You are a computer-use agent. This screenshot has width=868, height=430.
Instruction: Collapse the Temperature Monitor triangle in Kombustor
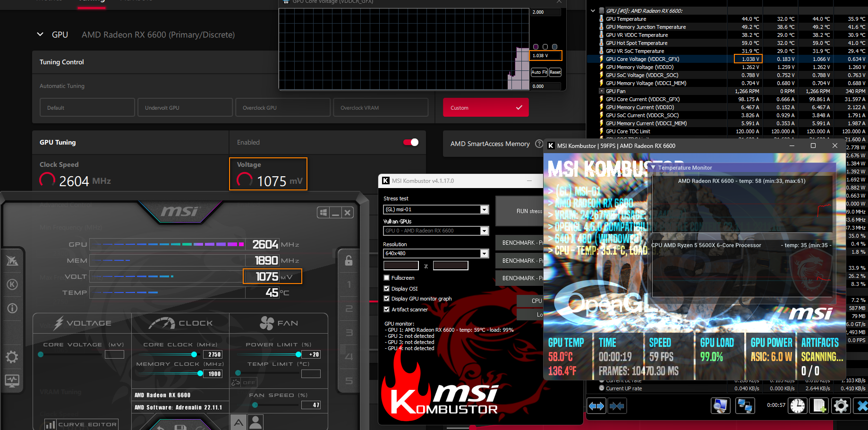pos(653,167)
